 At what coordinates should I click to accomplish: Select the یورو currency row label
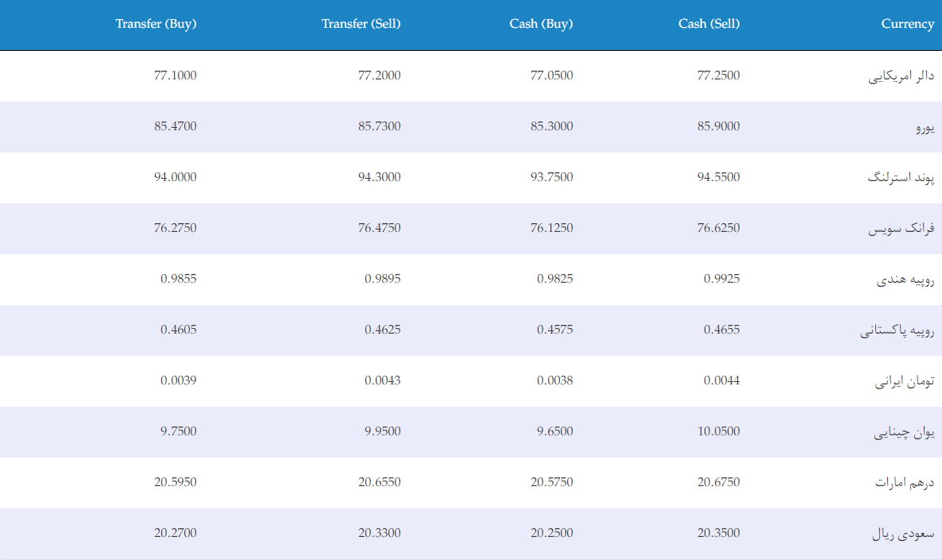pos(925,127)
